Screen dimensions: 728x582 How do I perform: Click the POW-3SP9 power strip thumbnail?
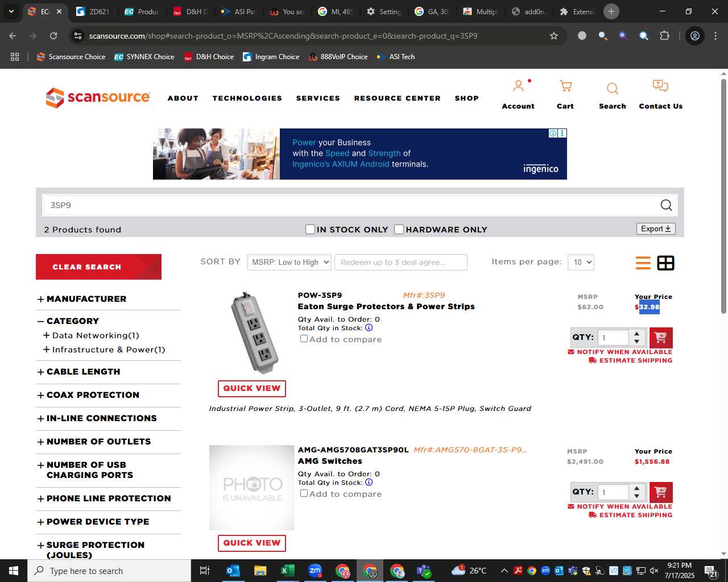tap(254, 333)
